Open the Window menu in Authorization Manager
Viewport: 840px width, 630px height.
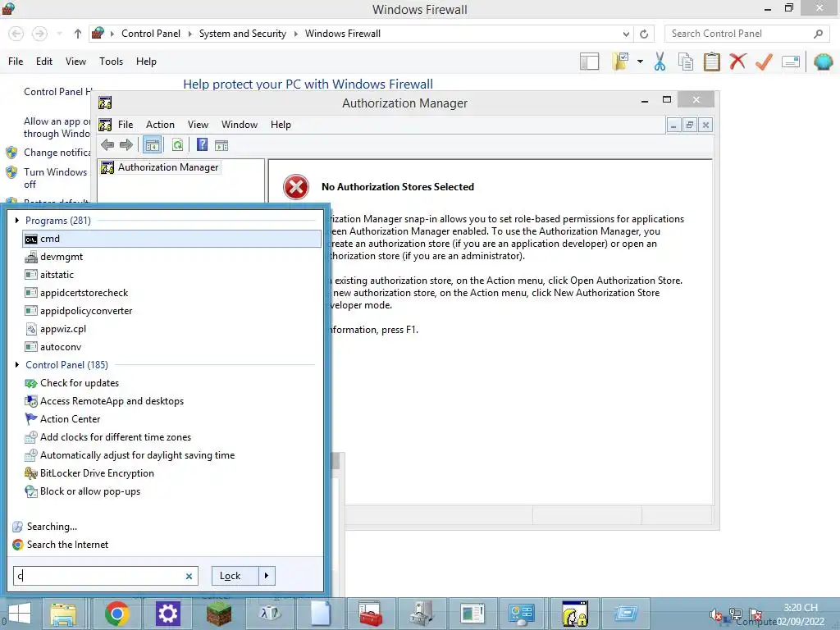(240, 125)
